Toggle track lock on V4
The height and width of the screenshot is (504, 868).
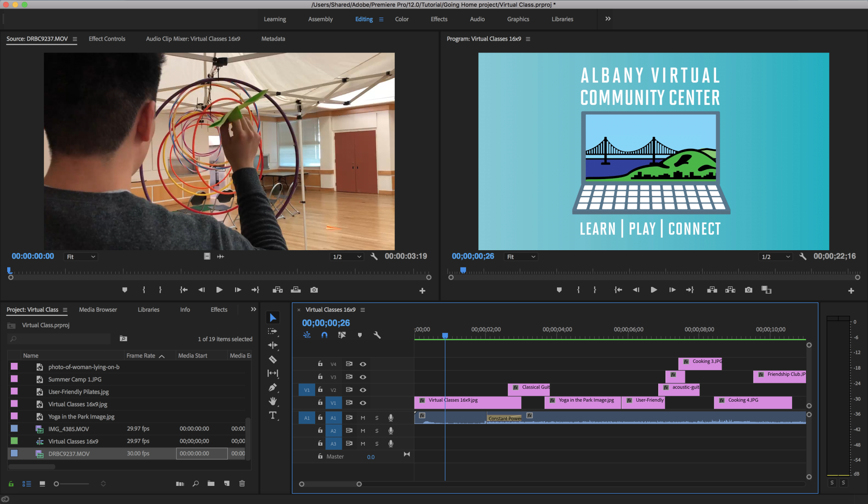click(x=320, y=364)
